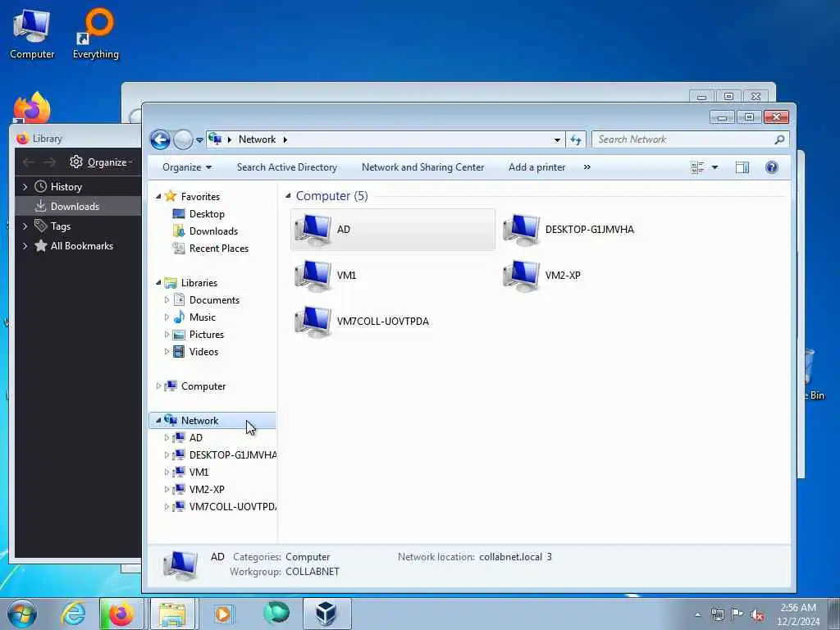Viewport: 840px width, 630px height.
Task: Open the Everything desktop shortcut
Action: 96,34
